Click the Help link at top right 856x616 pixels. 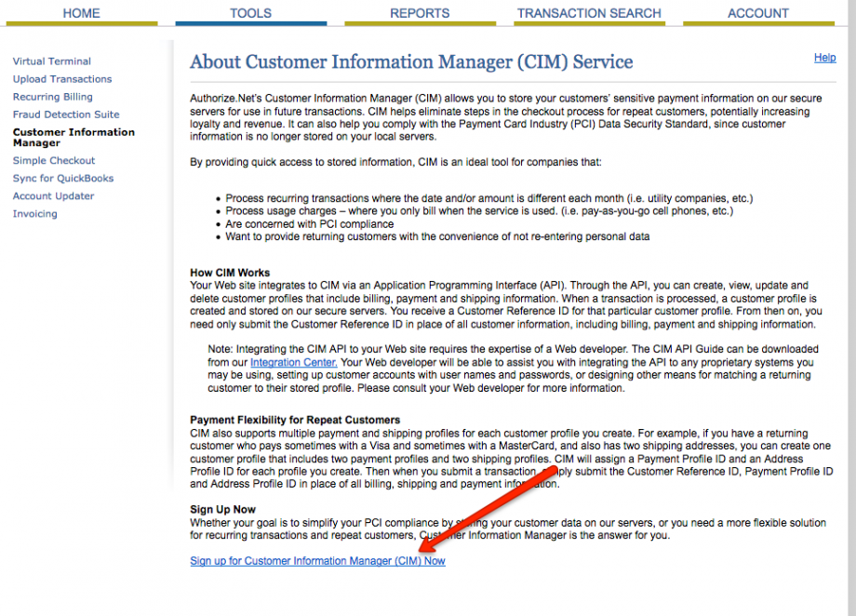tap(824, 58)
